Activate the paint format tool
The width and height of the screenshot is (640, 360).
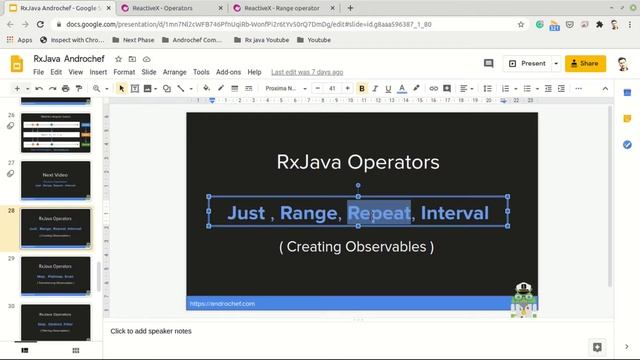click(79, 89)
